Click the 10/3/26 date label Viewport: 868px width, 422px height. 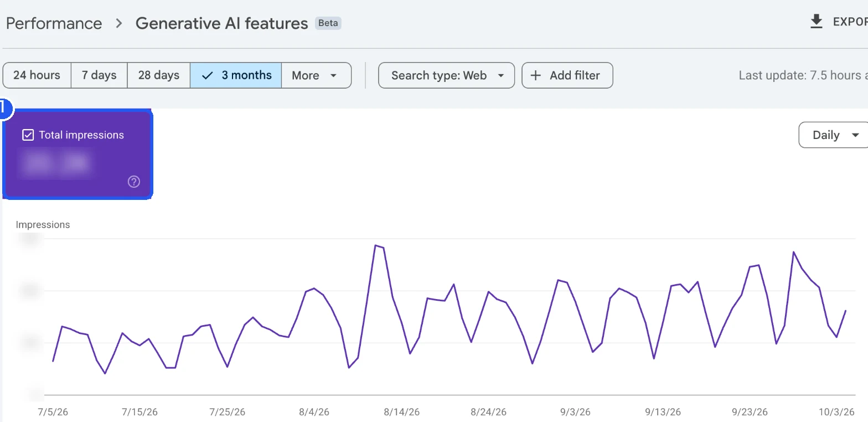pyautogui.click(x=838, y=412)
